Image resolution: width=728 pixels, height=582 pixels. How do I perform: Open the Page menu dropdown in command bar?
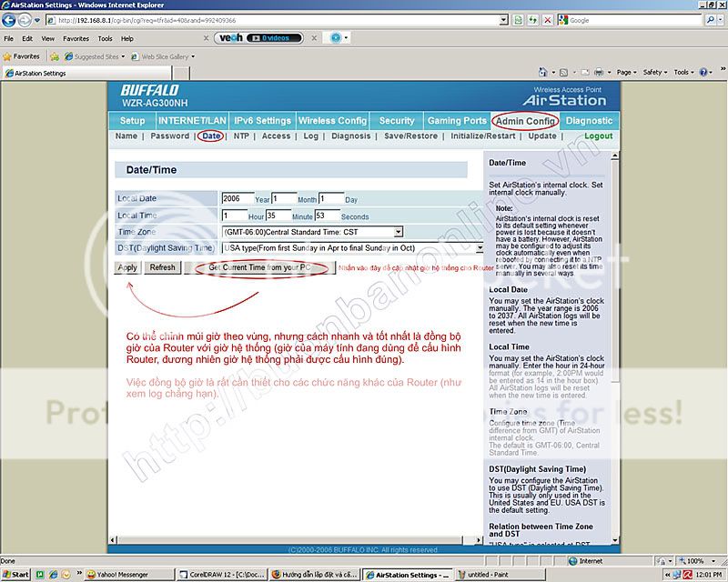pyautogui.click(x=626, y=73)
